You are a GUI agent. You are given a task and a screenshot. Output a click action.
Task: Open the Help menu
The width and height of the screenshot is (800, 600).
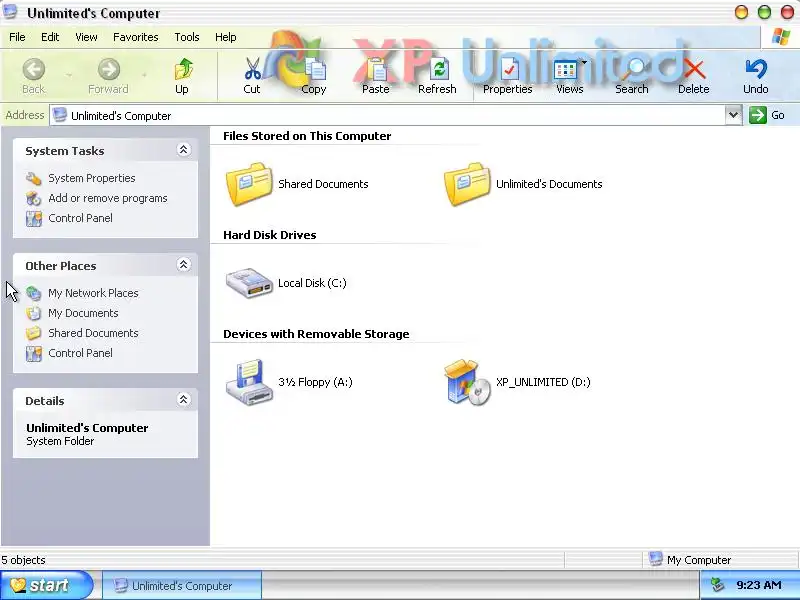click(226, 37)
